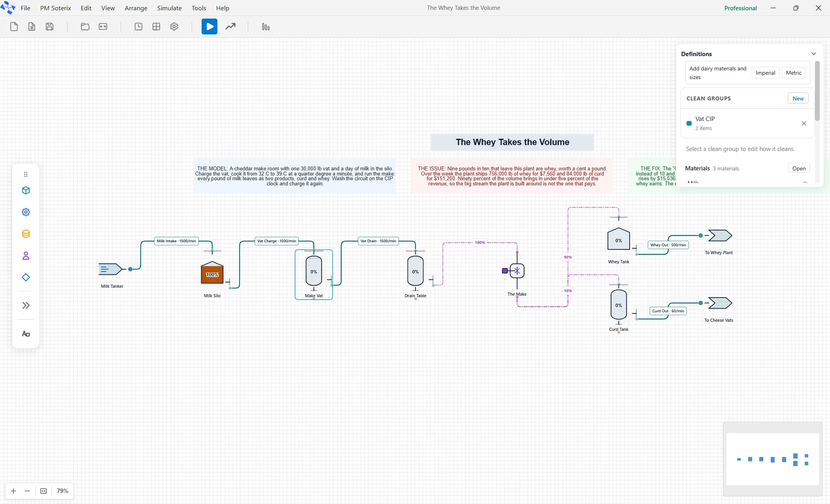Select the blue diamond icon in sidebar

pos(26,277)
